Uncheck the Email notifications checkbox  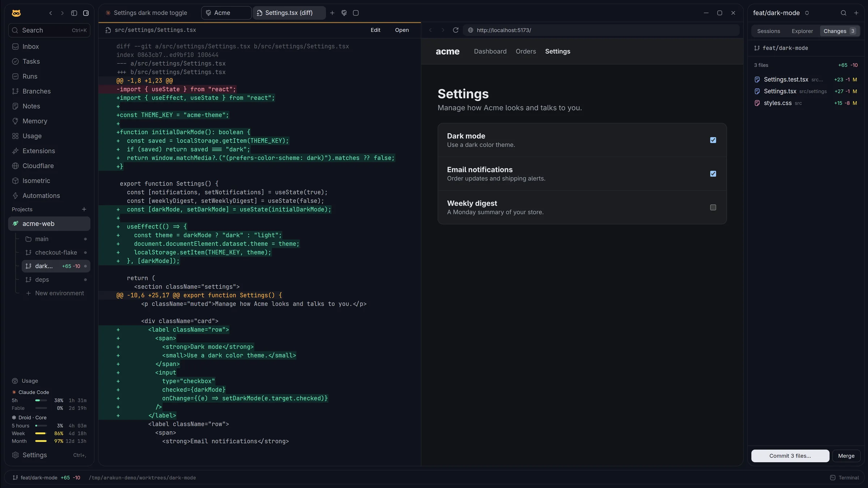click(x=713, y=174)
